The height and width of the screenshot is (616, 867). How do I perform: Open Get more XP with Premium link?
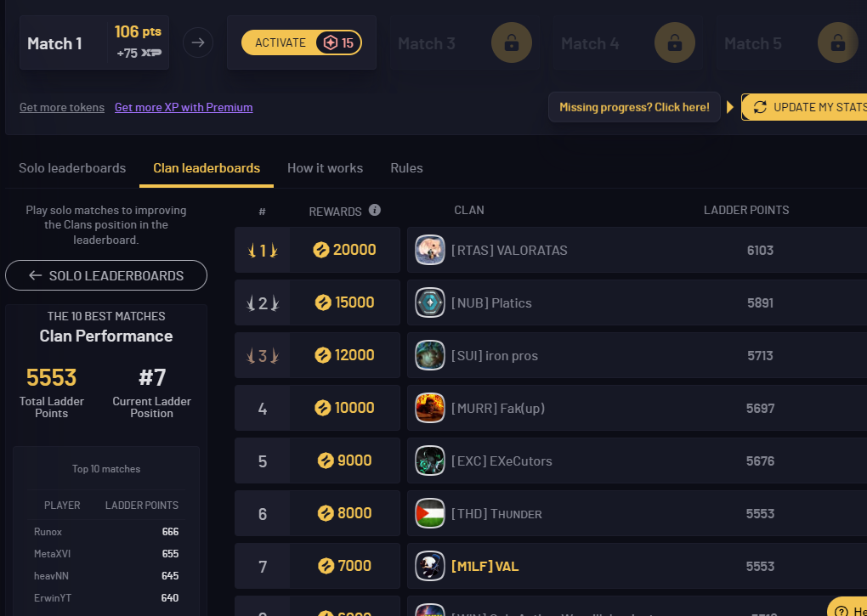click(184, 107)
